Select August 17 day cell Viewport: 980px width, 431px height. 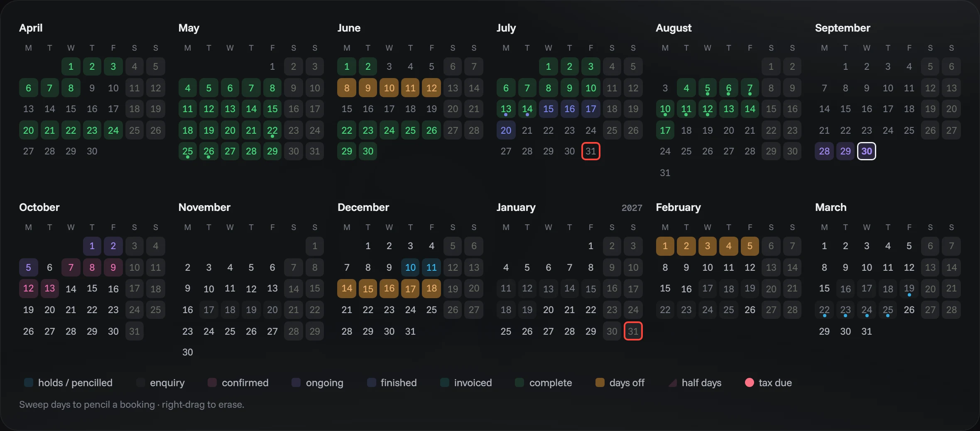point(665,130)
